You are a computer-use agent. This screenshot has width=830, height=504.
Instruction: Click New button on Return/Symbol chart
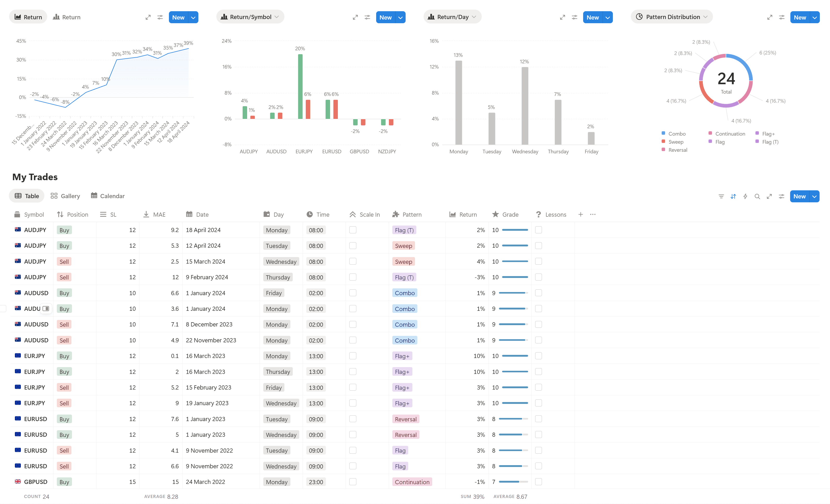pos(385,17)
